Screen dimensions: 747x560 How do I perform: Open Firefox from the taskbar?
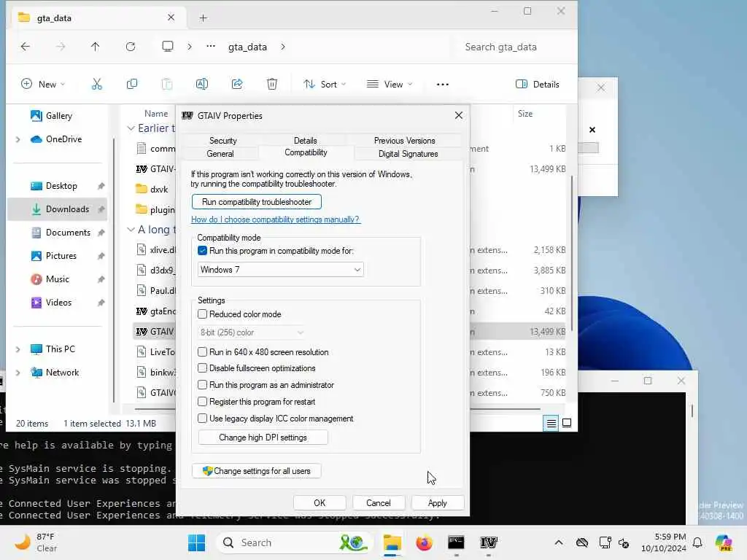pos(424,542)
